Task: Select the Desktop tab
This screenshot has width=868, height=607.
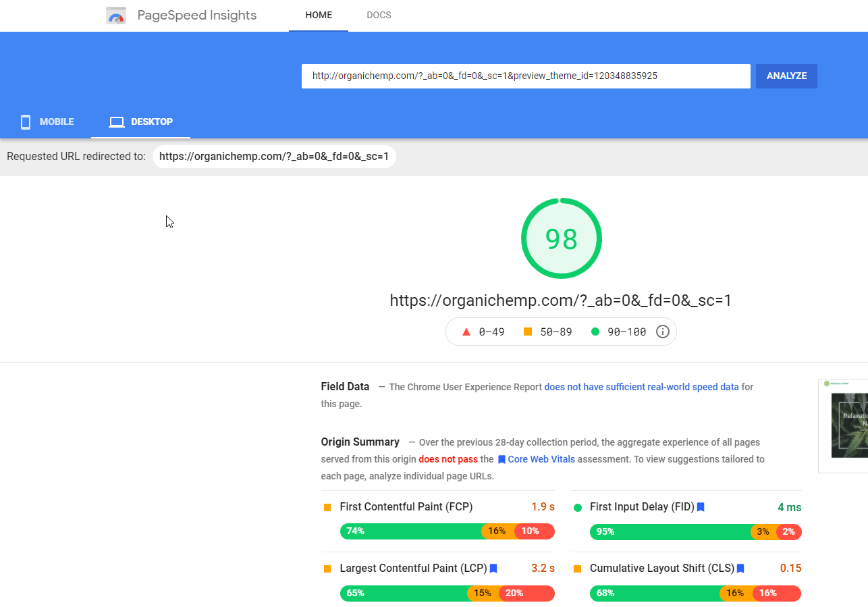Action: pyautogui.click(x=141, y=122)
